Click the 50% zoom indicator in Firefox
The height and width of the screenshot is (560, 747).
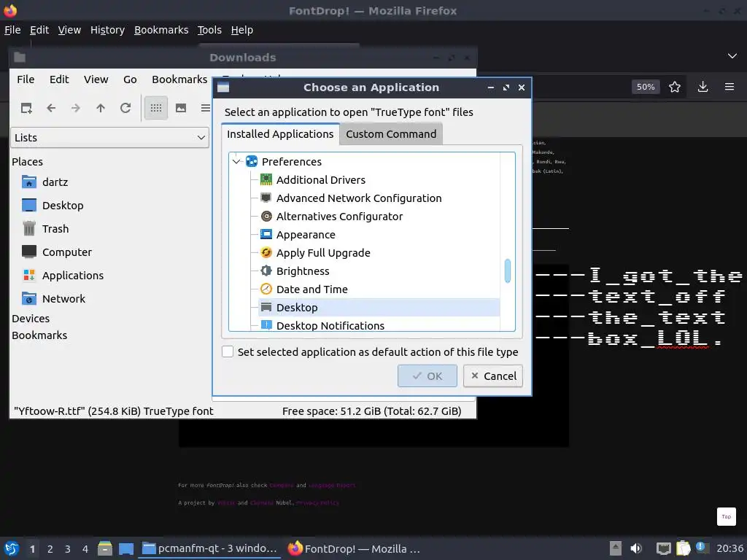tap(646, 87)
